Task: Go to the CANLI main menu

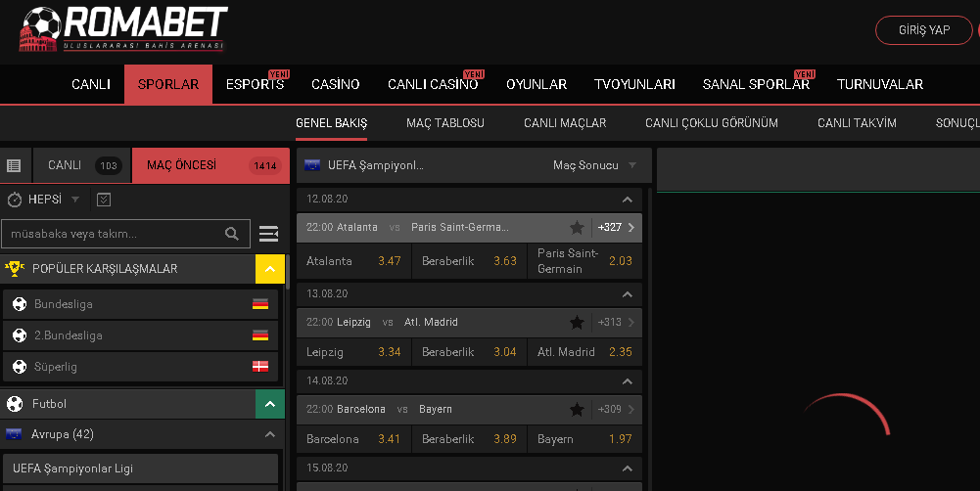Action: (x=91, y=84)
